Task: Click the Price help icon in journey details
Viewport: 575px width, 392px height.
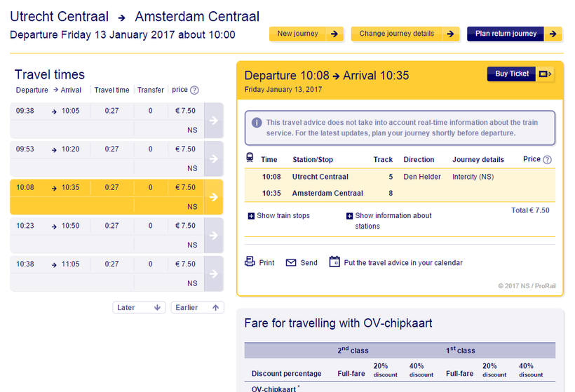Action: click(x=548, y=160)
